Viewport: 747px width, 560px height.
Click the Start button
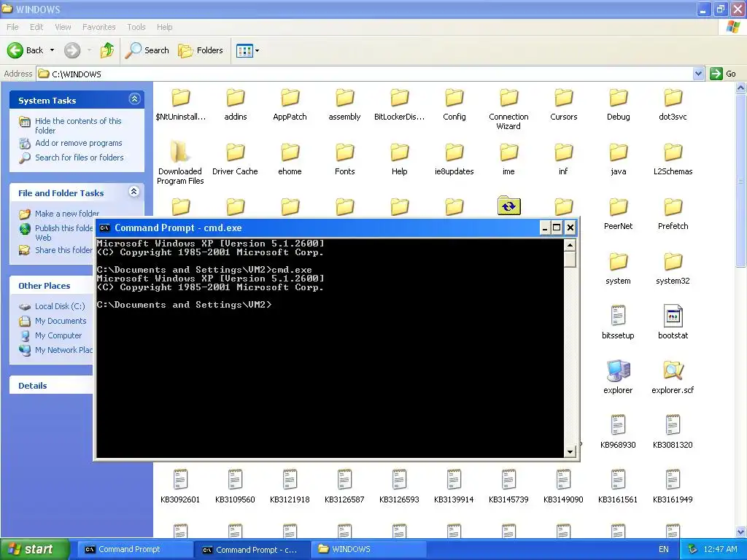34,549
